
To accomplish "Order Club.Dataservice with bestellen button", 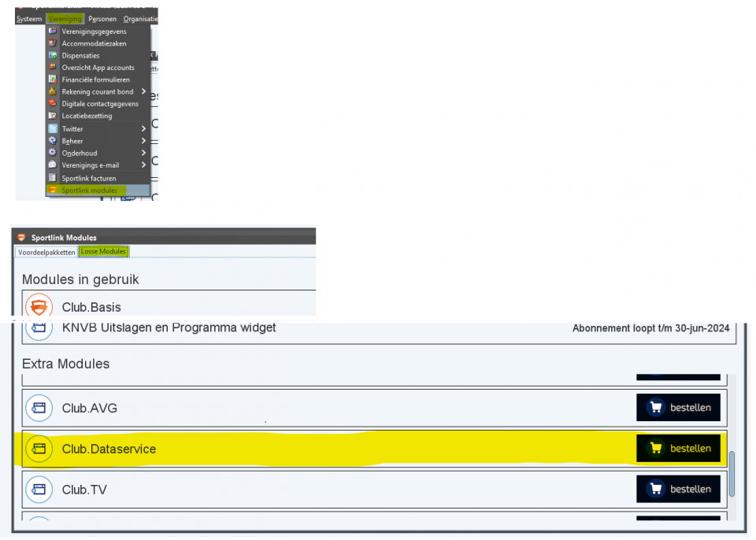I will click(x=678, y=449).
